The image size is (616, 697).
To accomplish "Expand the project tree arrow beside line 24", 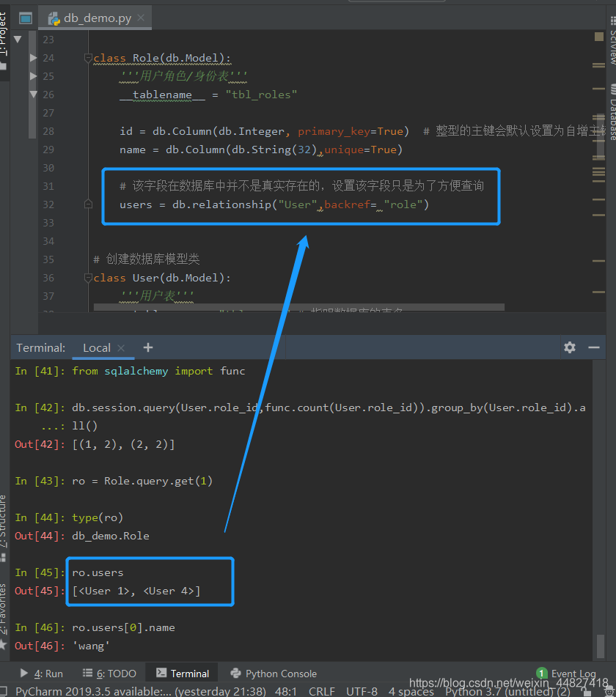I will (33, 58).
